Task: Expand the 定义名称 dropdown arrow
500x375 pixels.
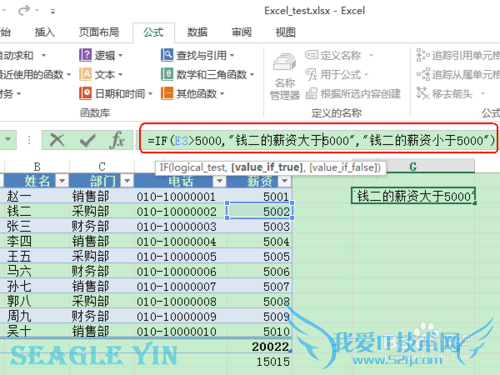Action: (x=371, y=55)
